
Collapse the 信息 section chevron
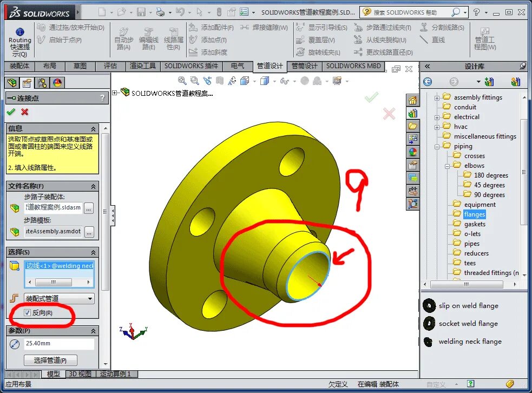[93, 129]
